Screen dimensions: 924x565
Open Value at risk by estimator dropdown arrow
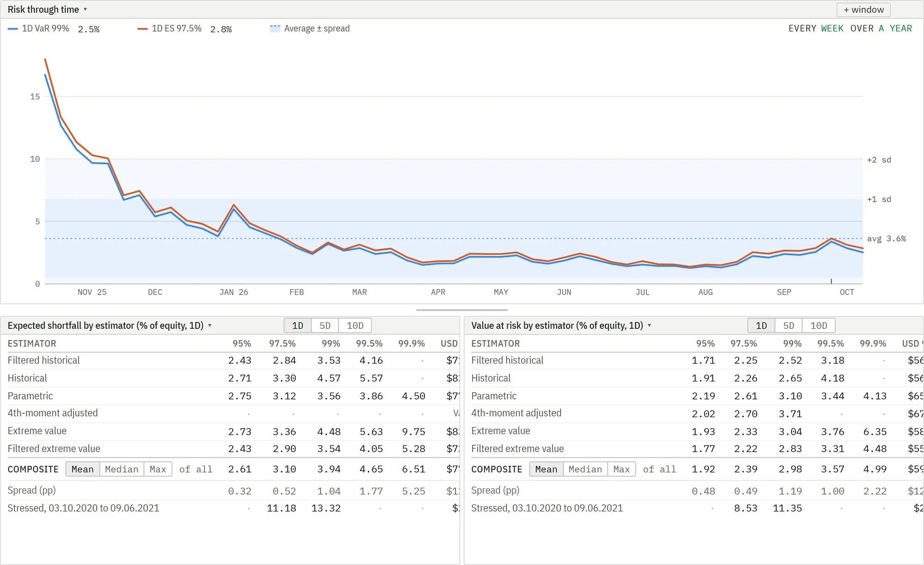(649, 325)
